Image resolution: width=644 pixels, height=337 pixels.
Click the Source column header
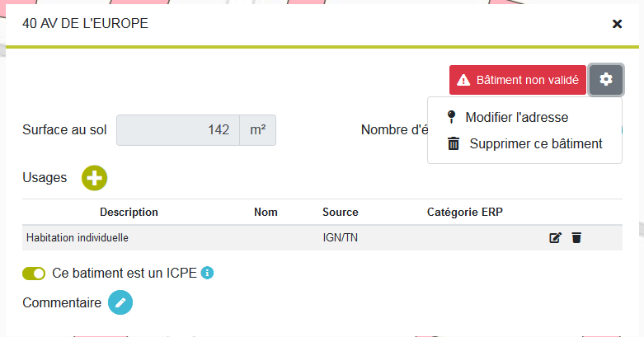tap(341, 212)
